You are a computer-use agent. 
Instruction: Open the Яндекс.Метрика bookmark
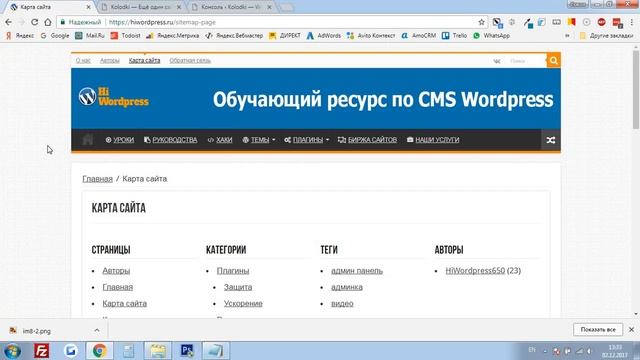(173, 36)
